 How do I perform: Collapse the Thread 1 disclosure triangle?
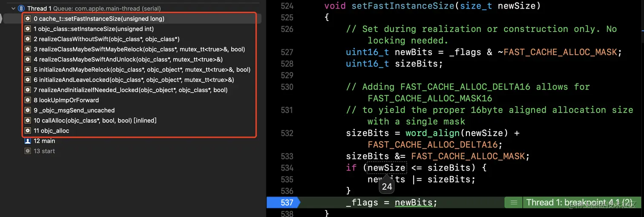(13, 9)
